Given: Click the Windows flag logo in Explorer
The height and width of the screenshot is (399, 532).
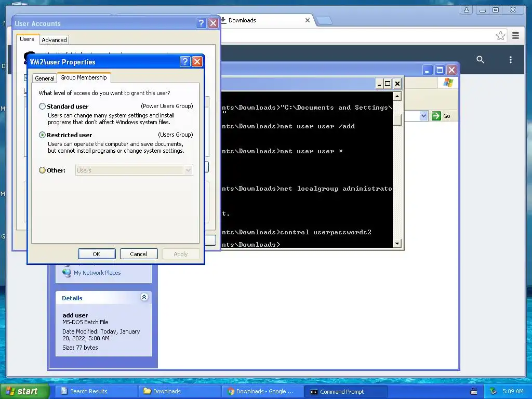Looking at the screenshot, I should pos(448,83).
